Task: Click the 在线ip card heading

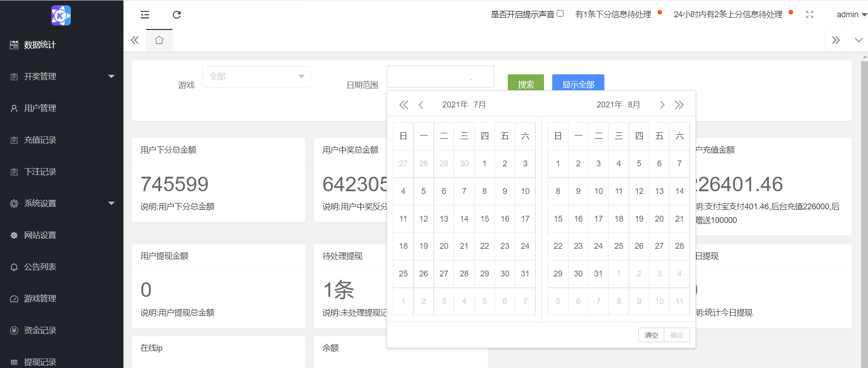Action: tap(152, 348)
